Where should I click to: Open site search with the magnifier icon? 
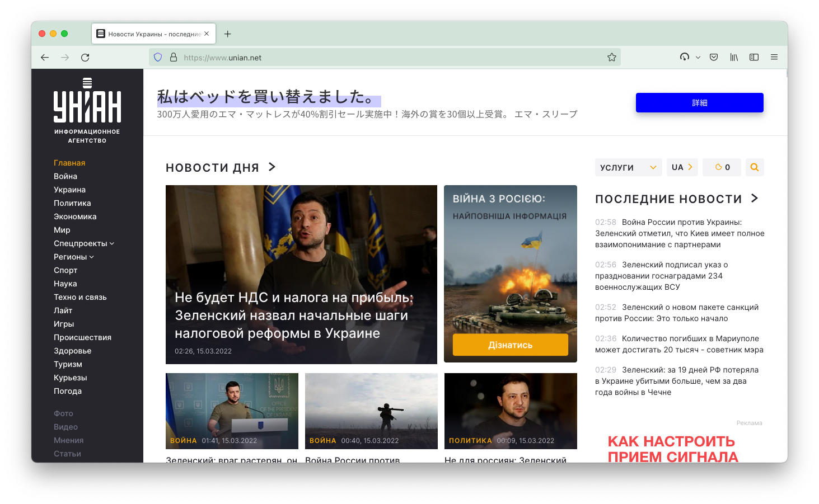pos(755,167)
